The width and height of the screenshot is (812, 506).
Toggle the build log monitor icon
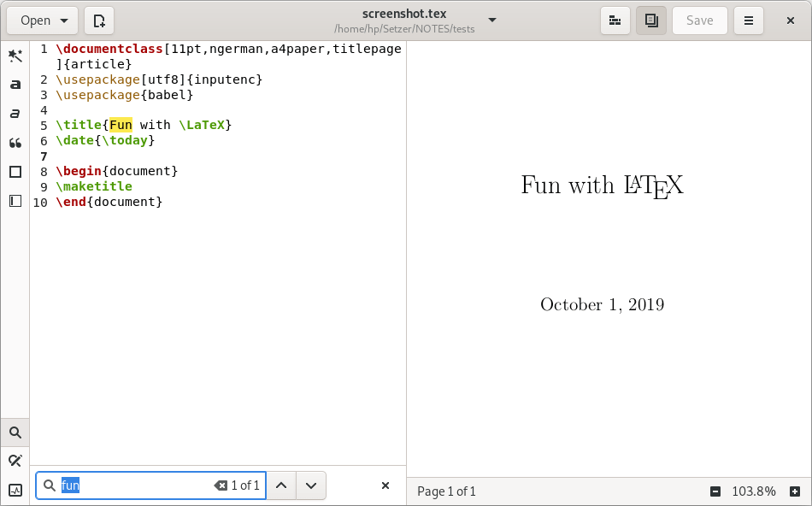tap(15, 490)
